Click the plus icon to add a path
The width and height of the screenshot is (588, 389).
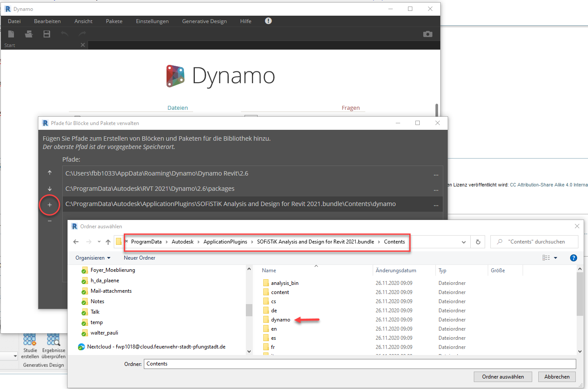tap(50, 205)
